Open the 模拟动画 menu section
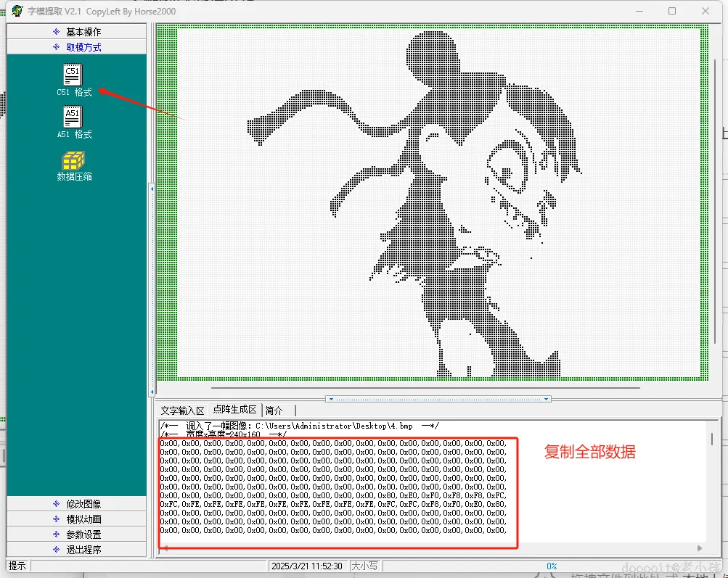The height and width of the screenshot is (578, 728). [x=77, y=519]
